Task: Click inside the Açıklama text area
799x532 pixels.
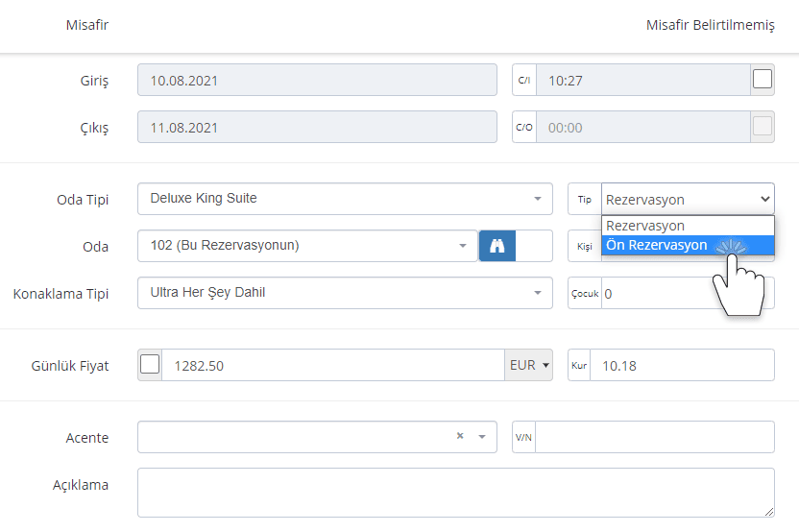Action: pos(456,493)
